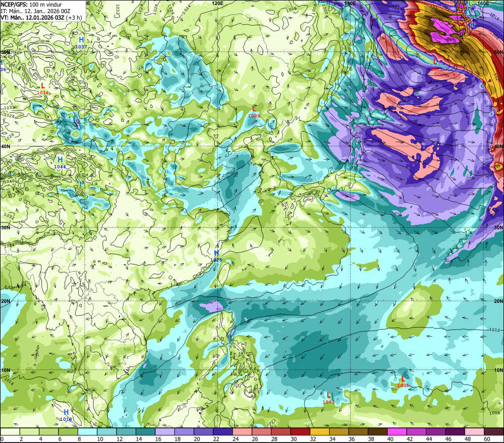
Task: Click the high pressure marker H 1018
Action: [x=66, y=415]
